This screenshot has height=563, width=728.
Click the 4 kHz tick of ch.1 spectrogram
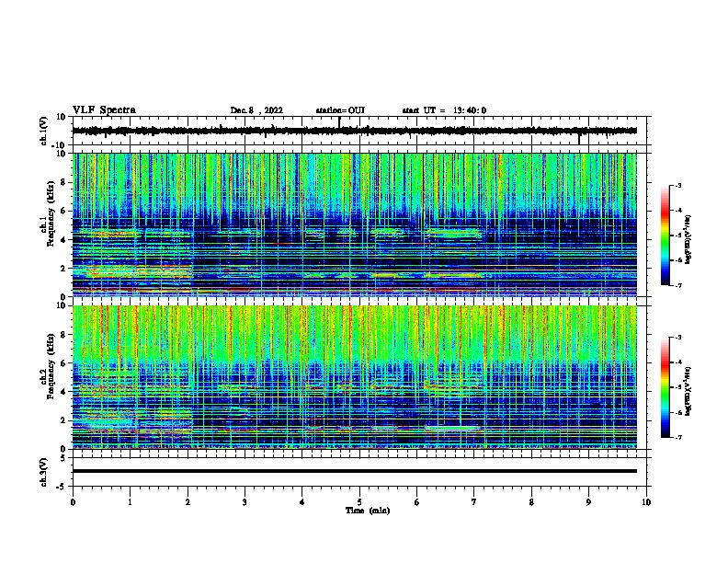(63, 240)
